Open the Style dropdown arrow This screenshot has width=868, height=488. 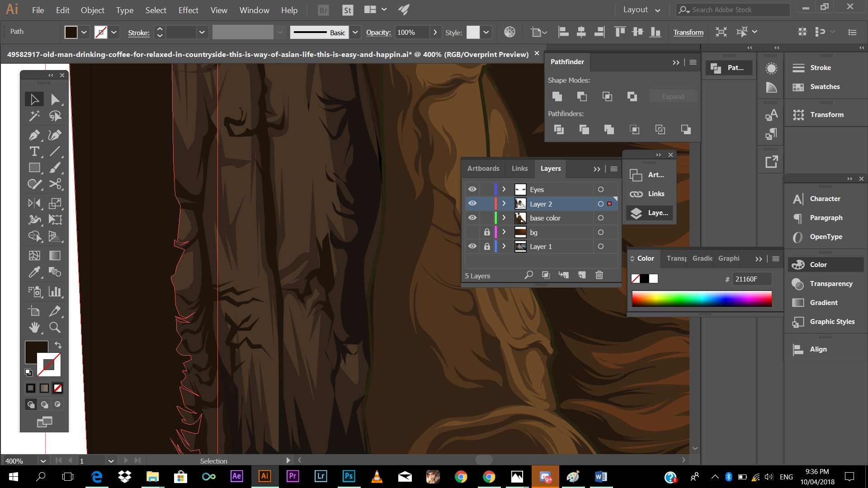point(486,32)
